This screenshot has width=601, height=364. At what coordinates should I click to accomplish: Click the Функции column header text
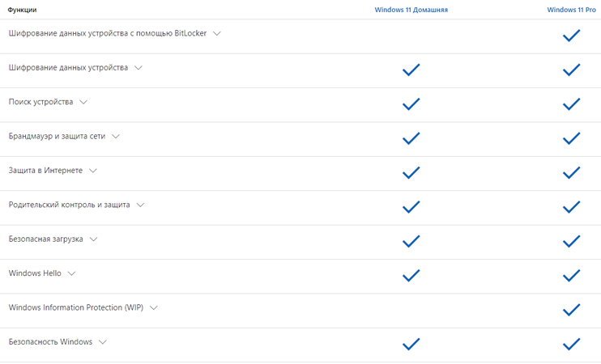click(22, 10)
